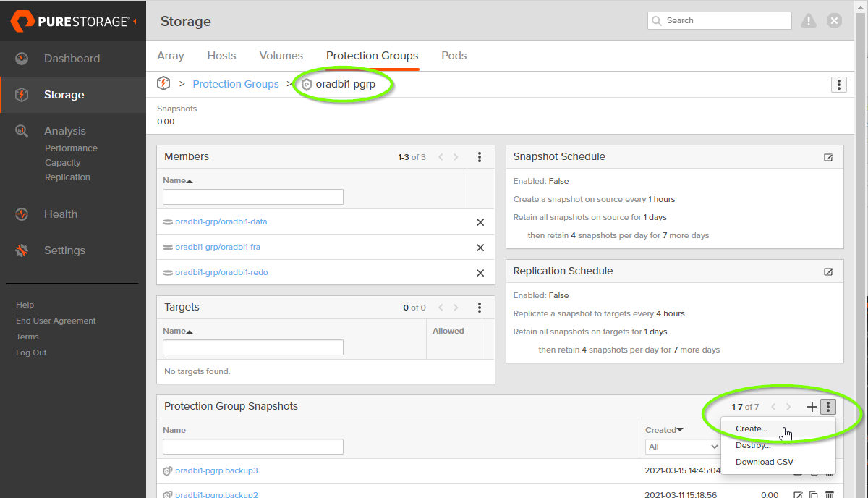Image resolution: width=868 pixels, height=498 pixels.
Task: Open the Members panel options menu
Action: [480, 157]
